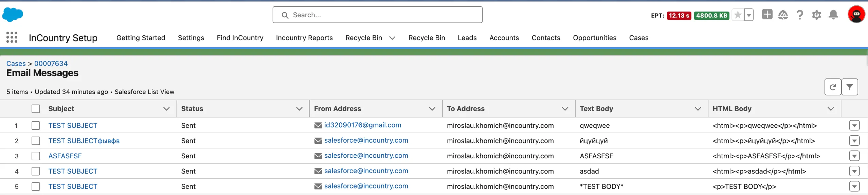Open the list filter funnel
The width and height of the screenshot is (868, 195).
tap(849, 87)
